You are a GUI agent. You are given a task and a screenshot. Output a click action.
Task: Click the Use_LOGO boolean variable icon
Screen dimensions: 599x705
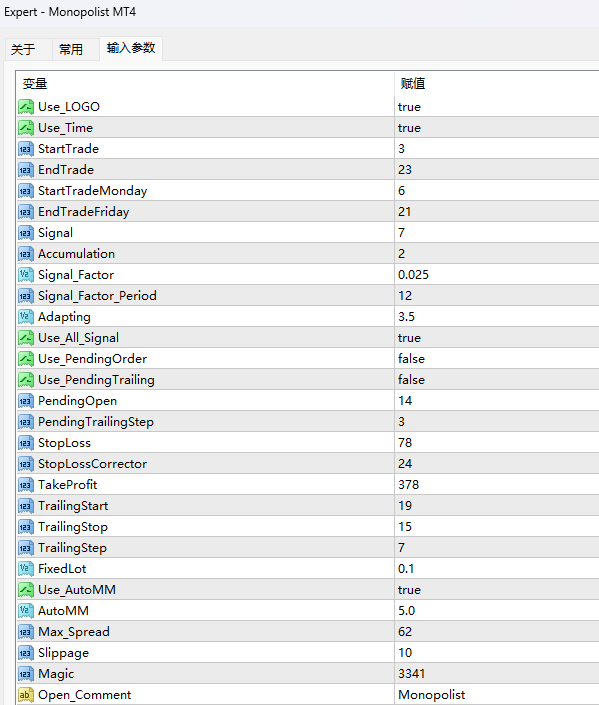coord(26,107)
